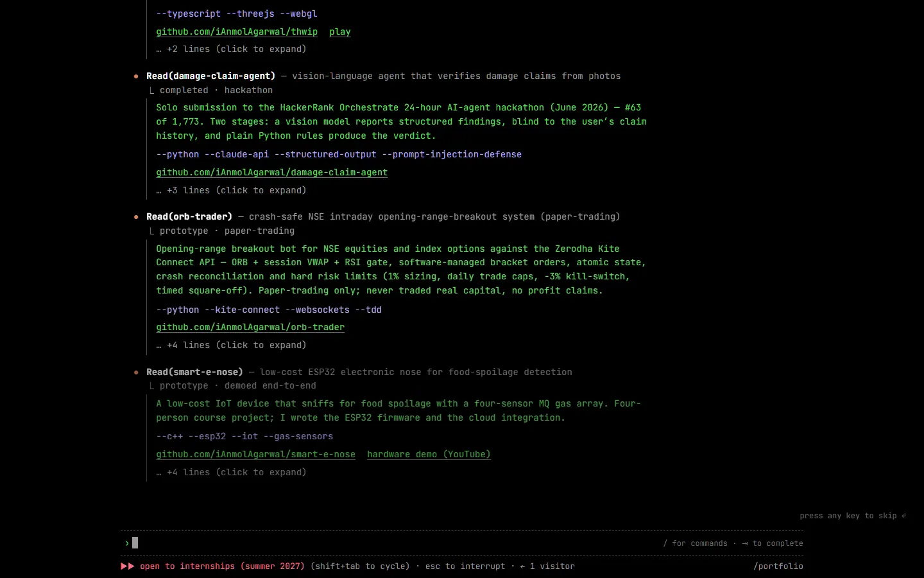
Task: Expand the +3 lines under damage-claim-agent
Action: coord(231,190)
